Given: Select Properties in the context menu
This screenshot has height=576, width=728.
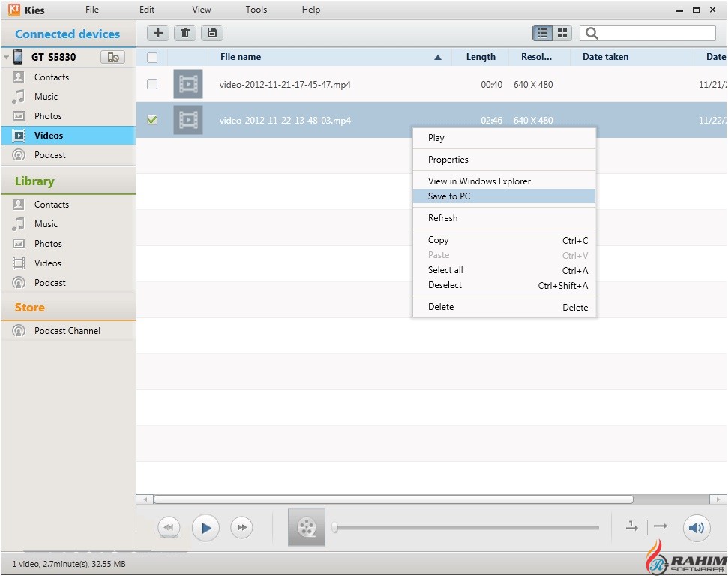Looking at the screenshot, I should point(448,160).
